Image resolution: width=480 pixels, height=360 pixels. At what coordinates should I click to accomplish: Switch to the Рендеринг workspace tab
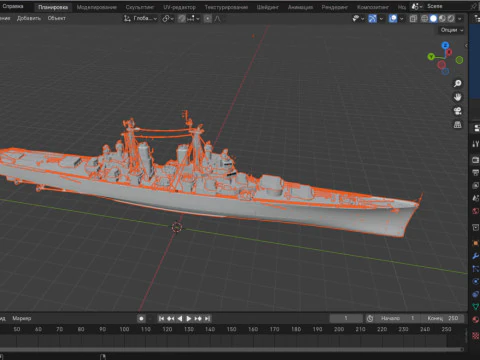point(335,7)
